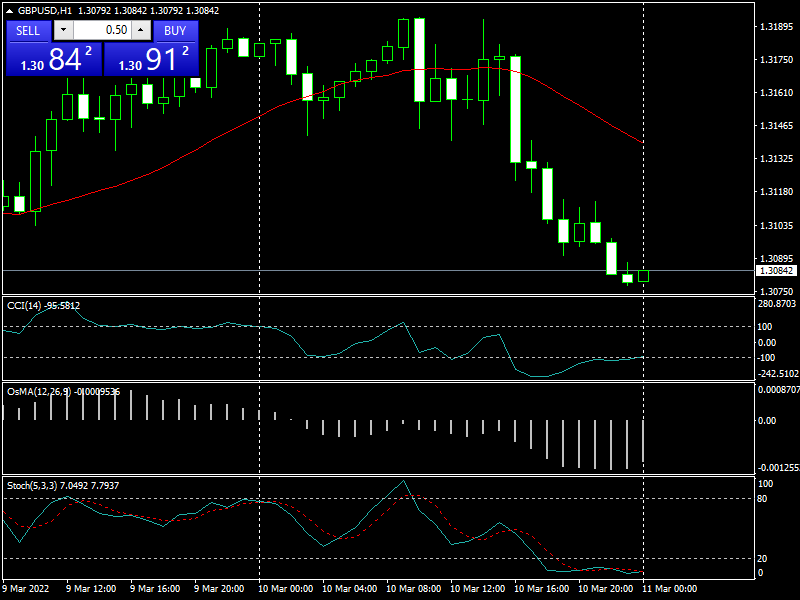
Task: Click the 9 Mar 20:00 time label
Action: point(219,588)
